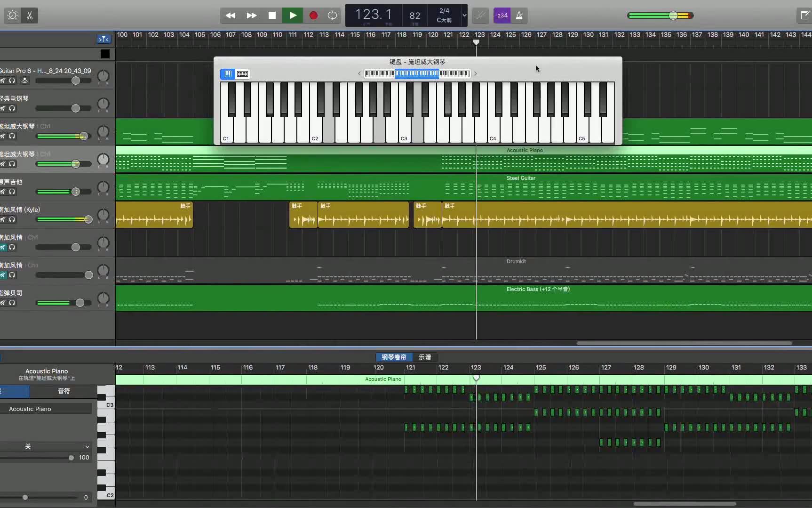The height and width of the screenshot is (508, 812).
Task: Click the Acoustic Piano region name field in inspector
Action: [46, 409]
